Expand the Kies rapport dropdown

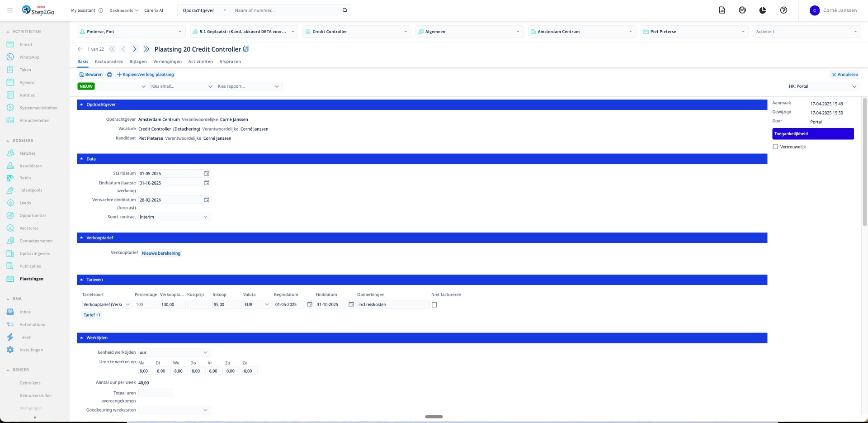coord(249,86)
